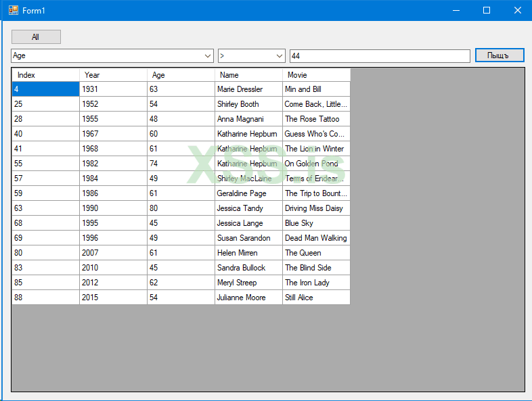
Task: Click the age cell 74
Action: pyautogui.click(x=181, y=164)
